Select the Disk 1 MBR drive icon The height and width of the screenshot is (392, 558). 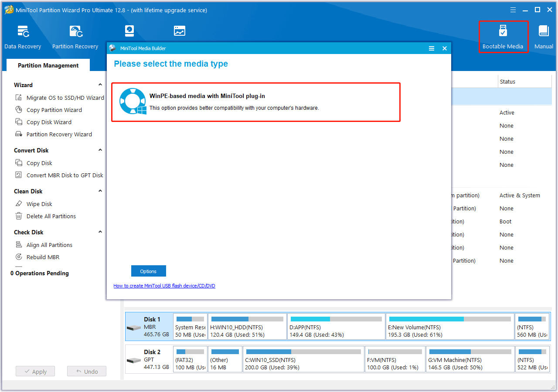(x=134, y=328)
